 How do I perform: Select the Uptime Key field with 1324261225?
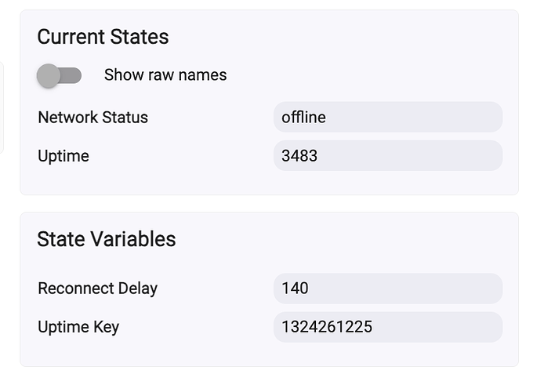click(388, 327)
